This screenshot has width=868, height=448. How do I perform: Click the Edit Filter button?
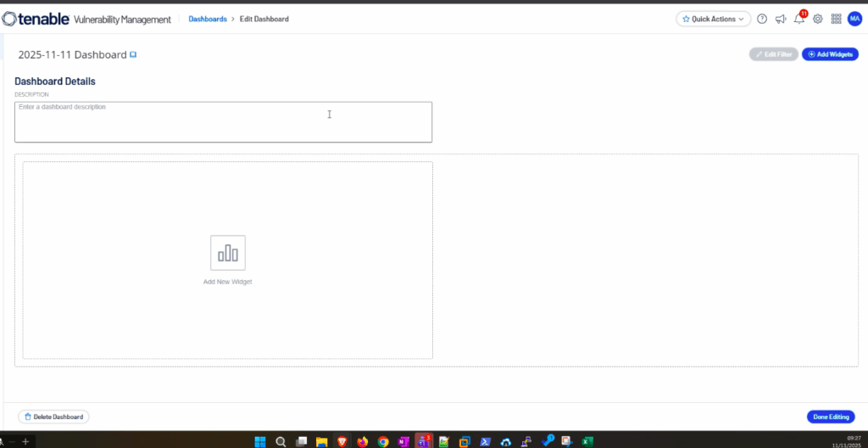[773, 54]
